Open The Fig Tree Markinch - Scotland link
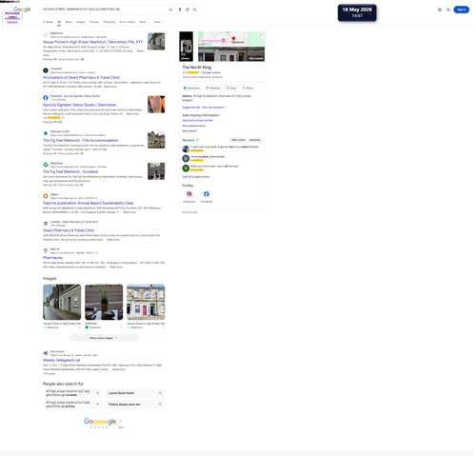This screenshot has width=476, height=456. pos(70,172)
